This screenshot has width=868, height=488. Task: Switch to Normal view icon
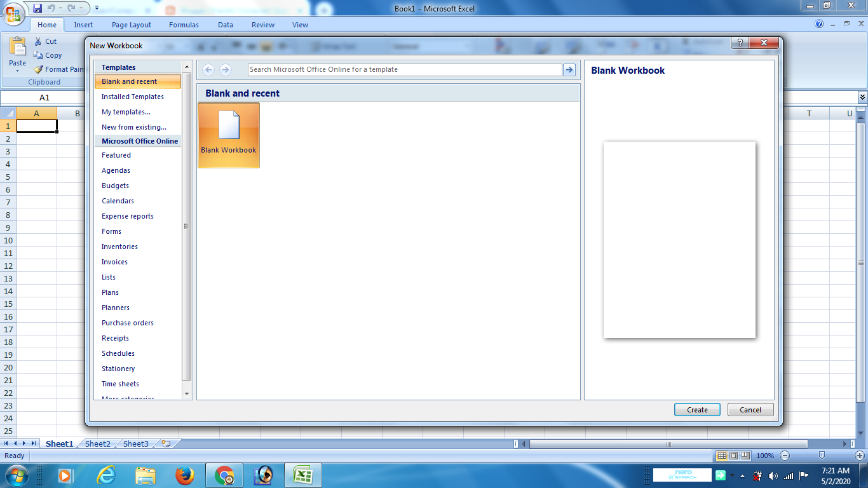point(722,456)
